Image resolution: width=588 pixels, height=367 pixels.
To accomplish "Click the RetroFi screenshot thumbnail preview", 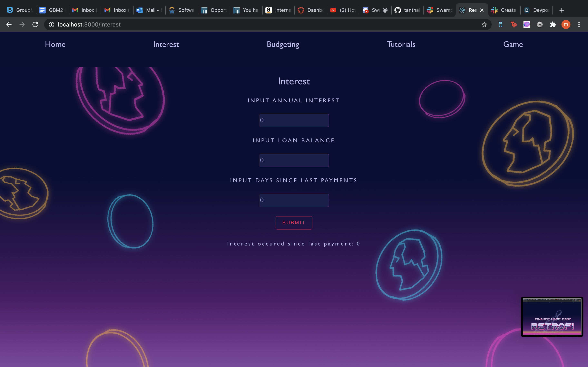I will (552, 316).
